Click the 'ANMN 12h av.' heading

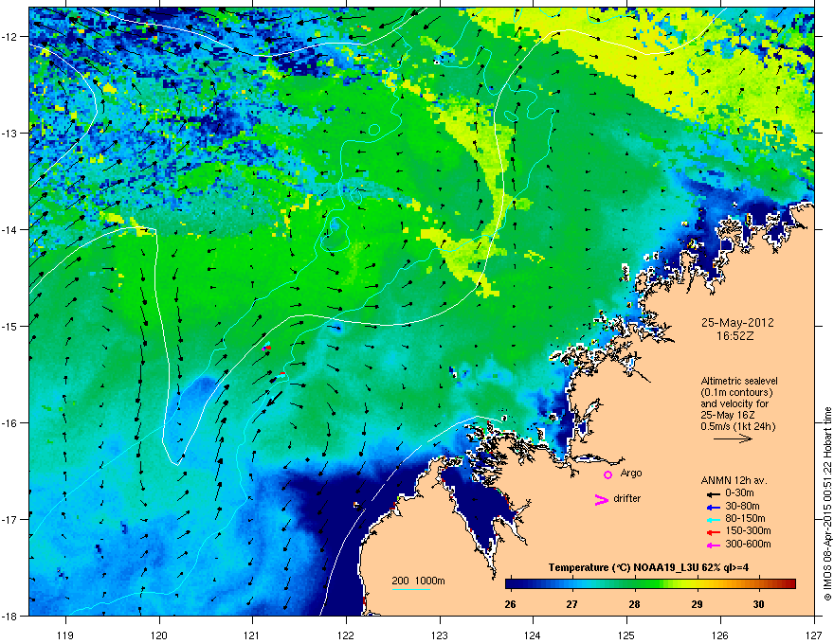[734, 480]
